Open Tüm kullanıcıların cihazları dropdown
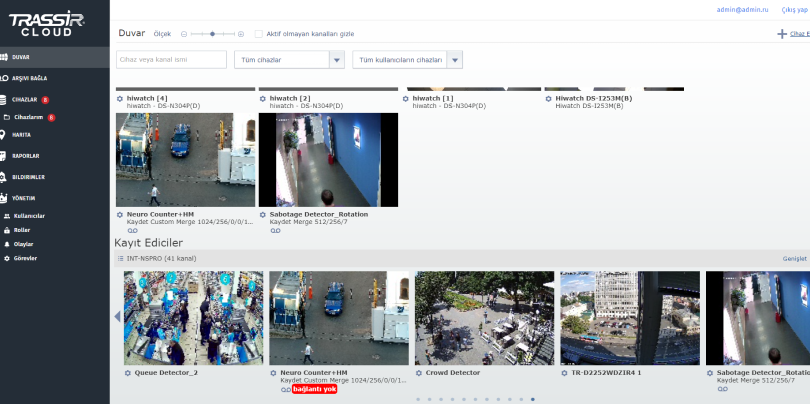Image resolution: width=810 pixels, height=404 pixels. point(408,59)
